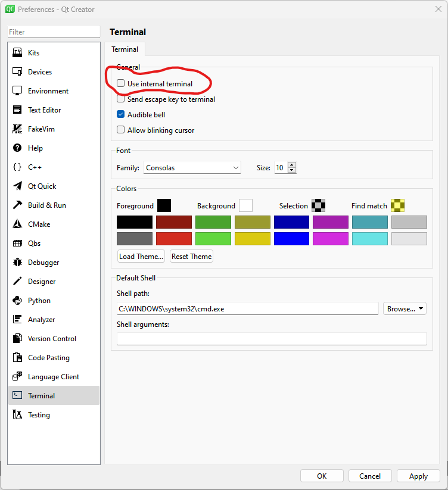Image resolution: width=448 pixels, height=490 pixels.
Task: Select the Qt Quick paper-plane icon
Action: click(17, 186)
